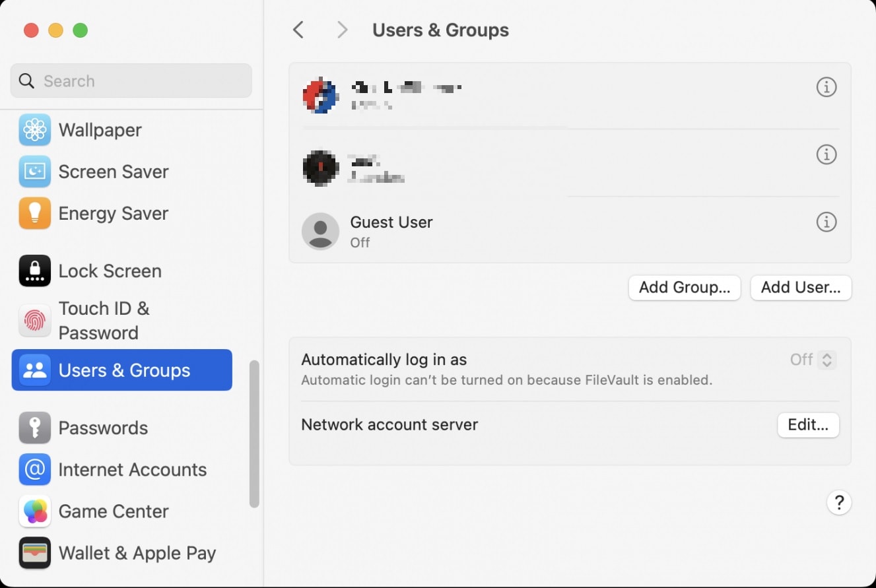Open Game Center colorful bubbles icon
Image resolution: width=876 pixels, height=588 pixels.
(x=34, y=511)
